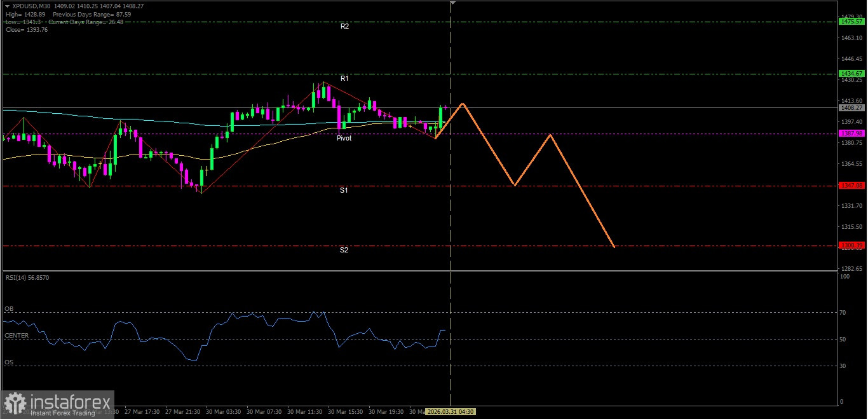This screenshot has width=868, height=419.
Task: Click the InstaForex logo watermark
Action: [58, 404]
